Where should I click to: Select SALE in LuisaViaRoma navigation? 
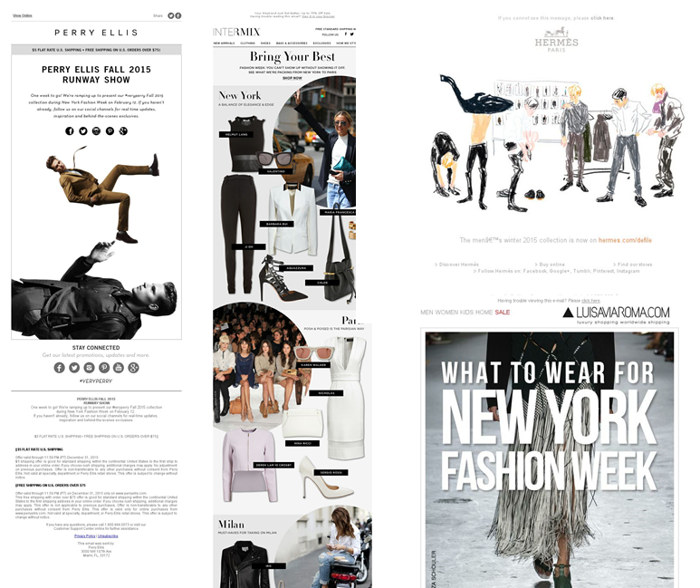coord(503,313)
